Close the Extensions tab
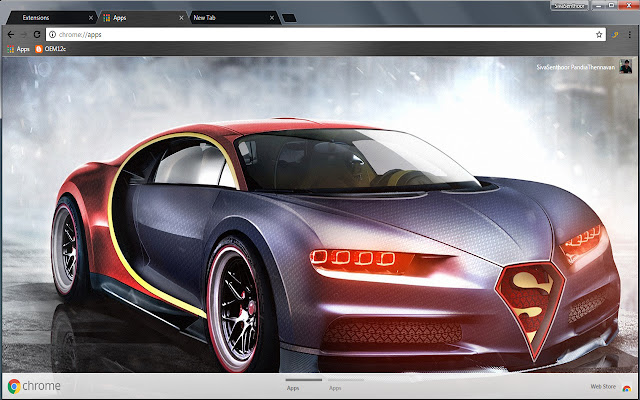 [91, 18]
